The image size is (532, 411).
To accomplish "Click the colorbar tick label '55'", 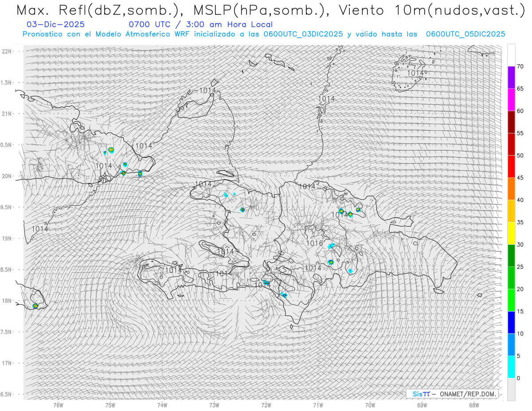I will coord(520,133).
